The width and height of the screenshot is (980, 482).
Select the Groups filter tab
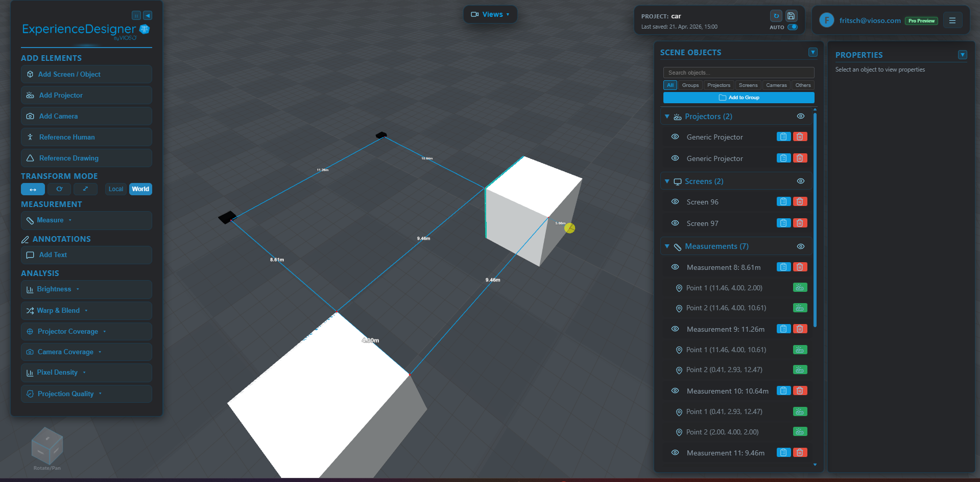(690, 85)
